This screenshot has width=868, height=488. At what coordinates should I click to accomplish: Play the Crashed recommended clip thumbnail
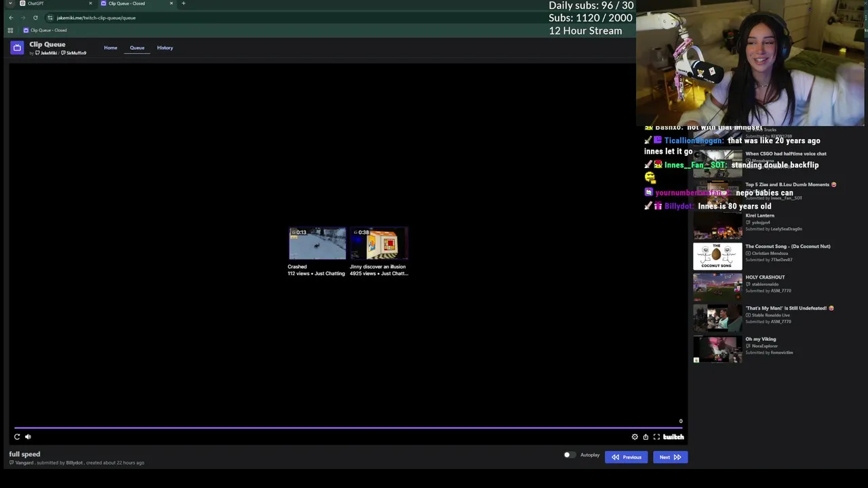click(x=317, y=244)
